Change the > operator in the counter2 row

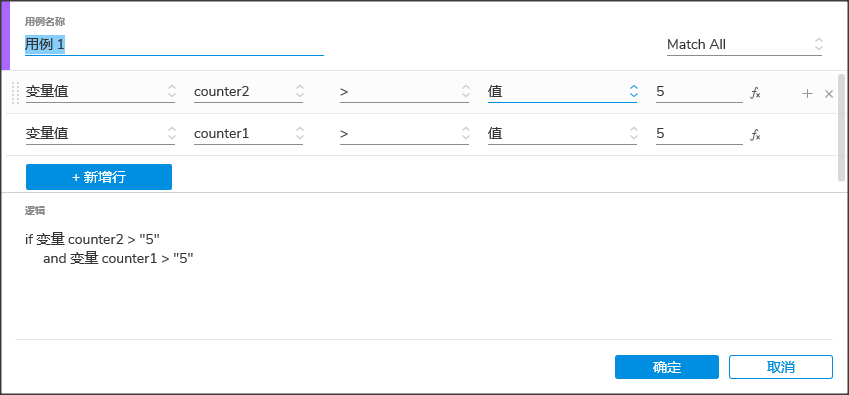(x=404, y=91)
